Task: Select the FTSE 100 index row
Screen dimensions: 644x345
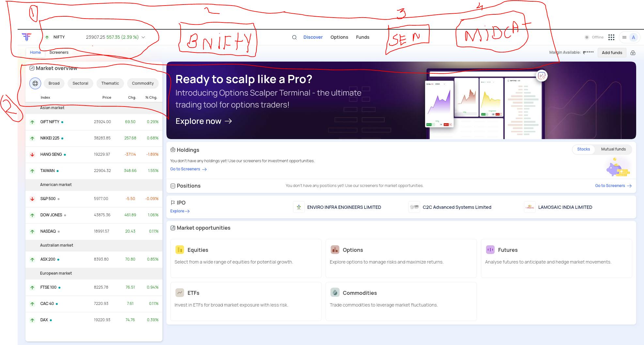Action: (94, 287)
